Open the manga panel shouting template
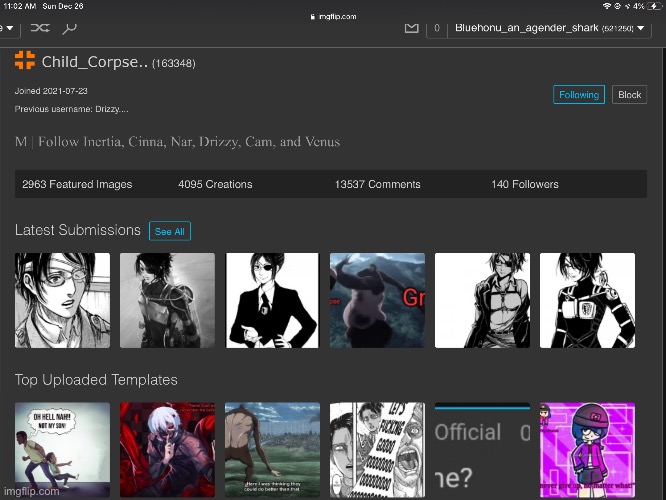Screen dimensions: 666x500 (x=377, y=450)
